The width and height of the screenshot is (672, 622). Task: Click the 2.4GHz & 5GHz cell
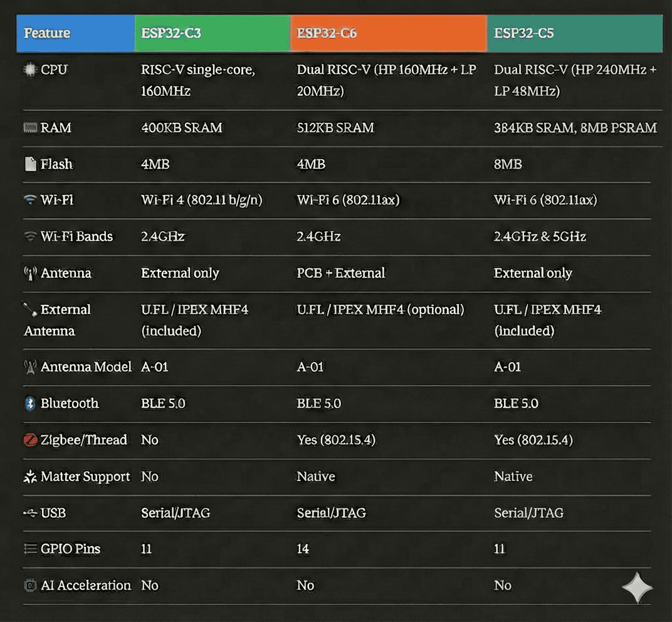pyautogui.click(x=540, y=236)
